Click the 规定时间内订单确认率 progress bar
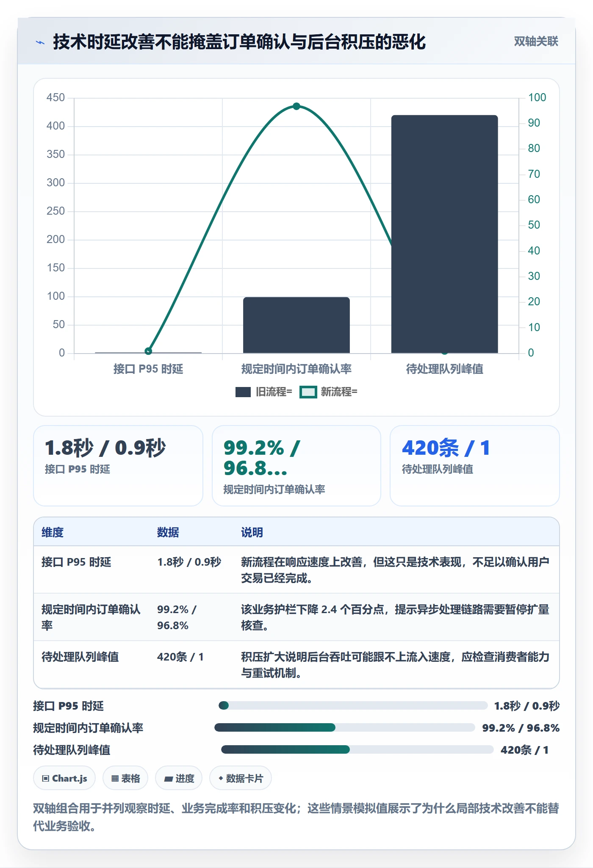The image size is (593, 868). tap(344, 727)
